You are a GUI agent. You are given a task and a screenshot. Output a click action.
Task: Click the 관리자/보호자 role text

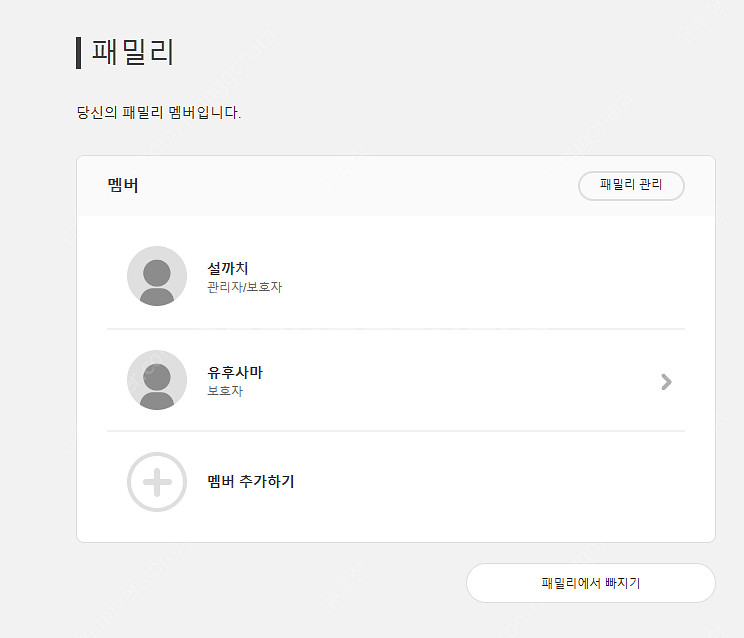coord(245,287)
